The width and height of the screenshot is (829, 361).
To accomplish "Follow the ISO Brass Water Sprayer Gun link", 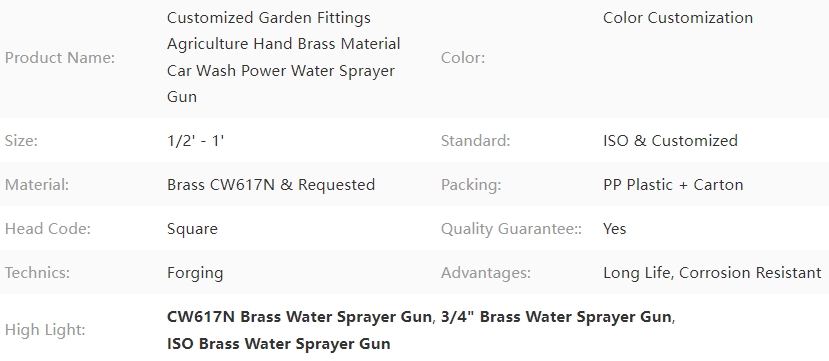I will [x=279, y=344].
